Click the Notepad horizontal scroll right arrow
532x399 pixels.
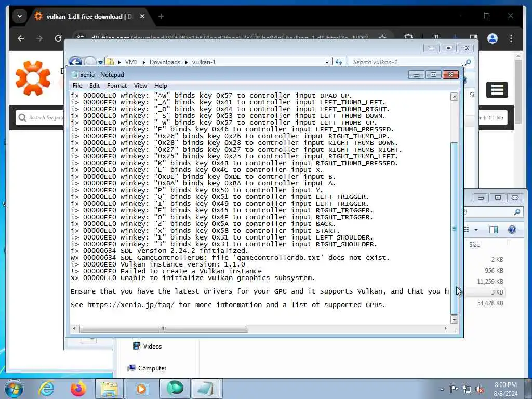click(445, 328)
